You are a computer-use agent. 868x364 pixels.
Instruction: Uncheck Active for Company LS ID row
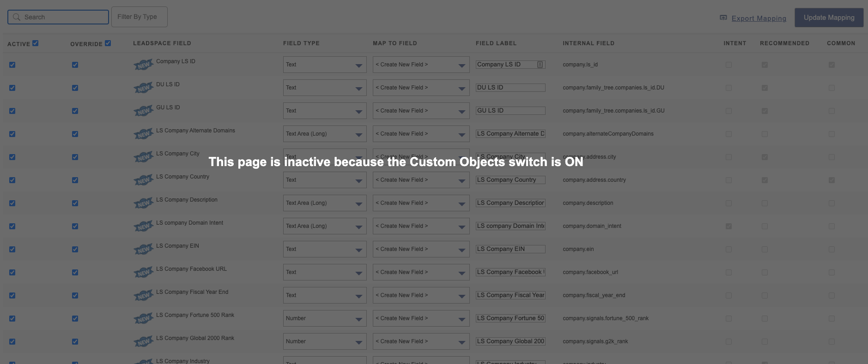tap(12, 65)
